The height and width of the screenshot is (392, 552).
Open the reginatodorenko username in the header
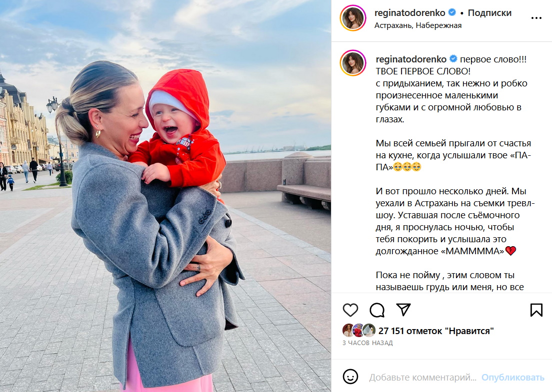410,13
